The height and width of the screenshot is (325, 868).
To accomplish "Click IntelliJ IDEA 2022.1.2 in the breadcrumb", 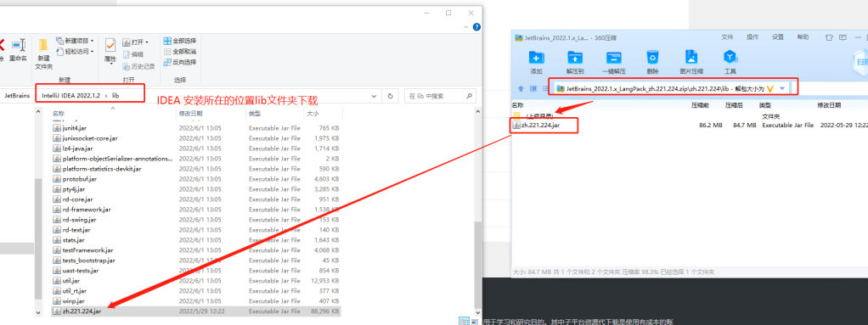I will 70,96.
